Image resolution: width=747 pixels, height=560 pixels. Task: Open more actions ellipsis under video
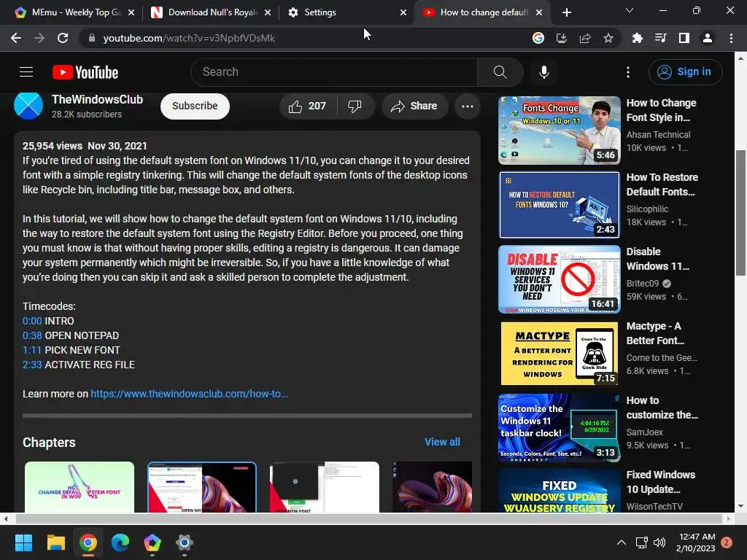click(468, 106)
